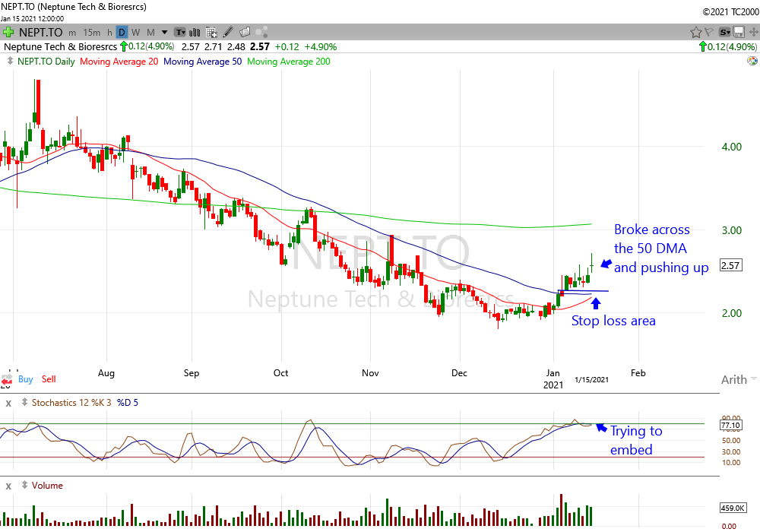The image size is (760, 532).
Task: Click the 4.00 price axis label
Action: point(731,147)
